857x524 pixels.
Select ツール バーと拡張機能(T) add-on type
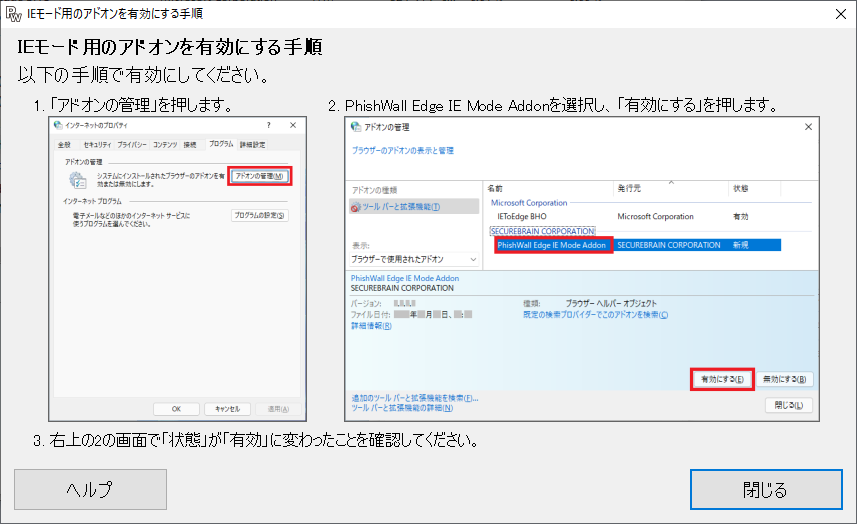coord(414,207)
